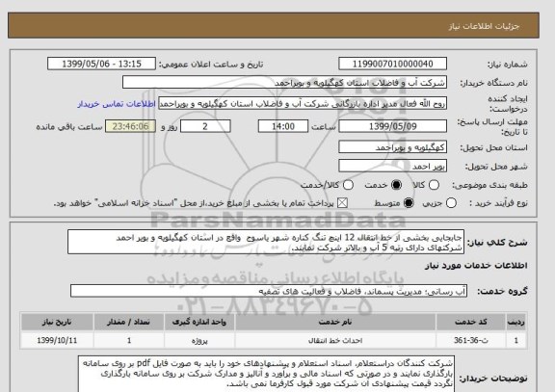Click the شماره نیاز field 1199007010000040

(392, 64)
